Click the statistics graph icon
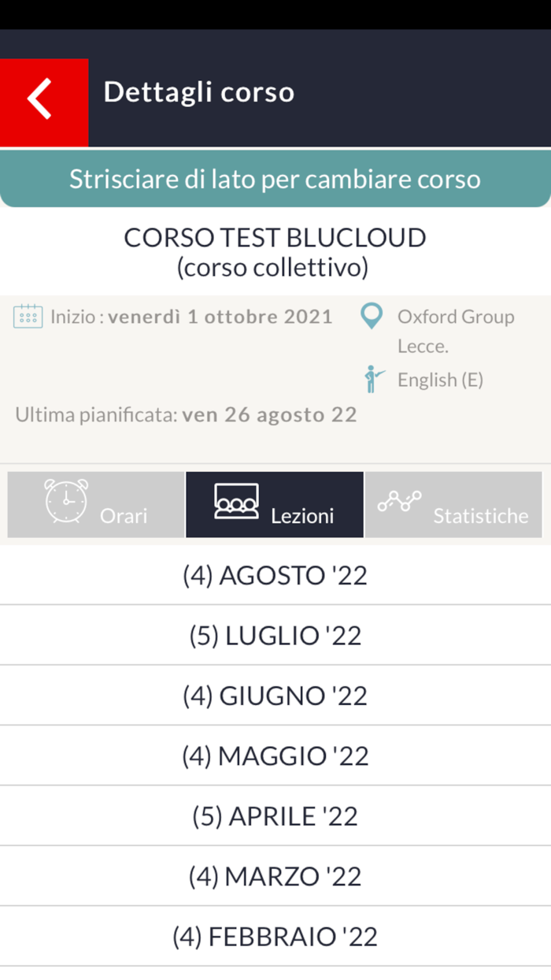 (400, 499)
